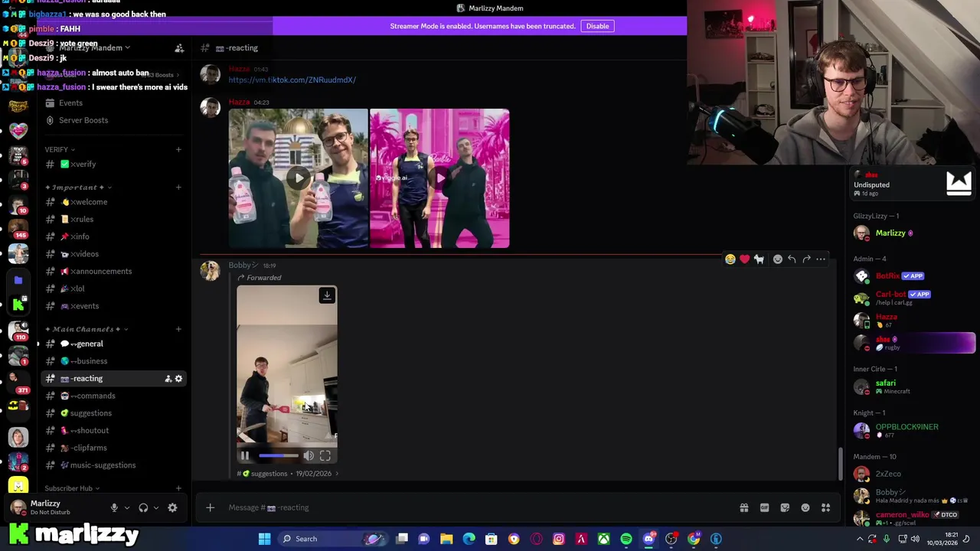
Task: Switch to the welcome channel
Action: click(113, 202)
